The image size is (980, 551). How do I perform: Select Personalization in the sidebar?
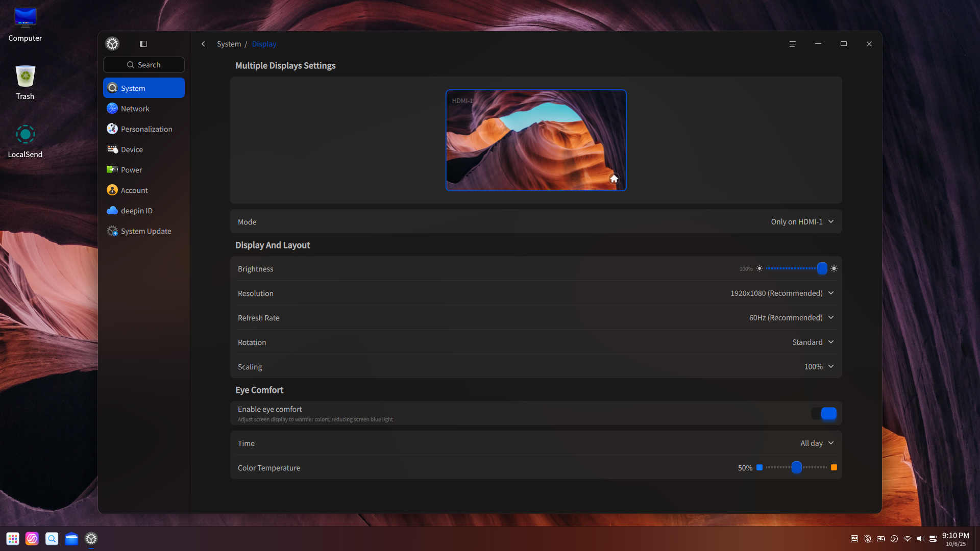point(146,129)
